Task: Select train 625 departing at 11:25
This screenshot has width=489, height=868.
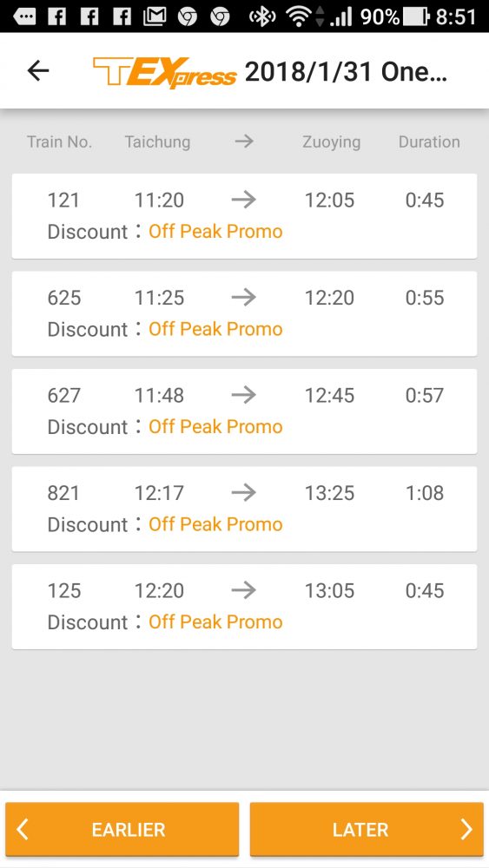Action: pos(244,313)
